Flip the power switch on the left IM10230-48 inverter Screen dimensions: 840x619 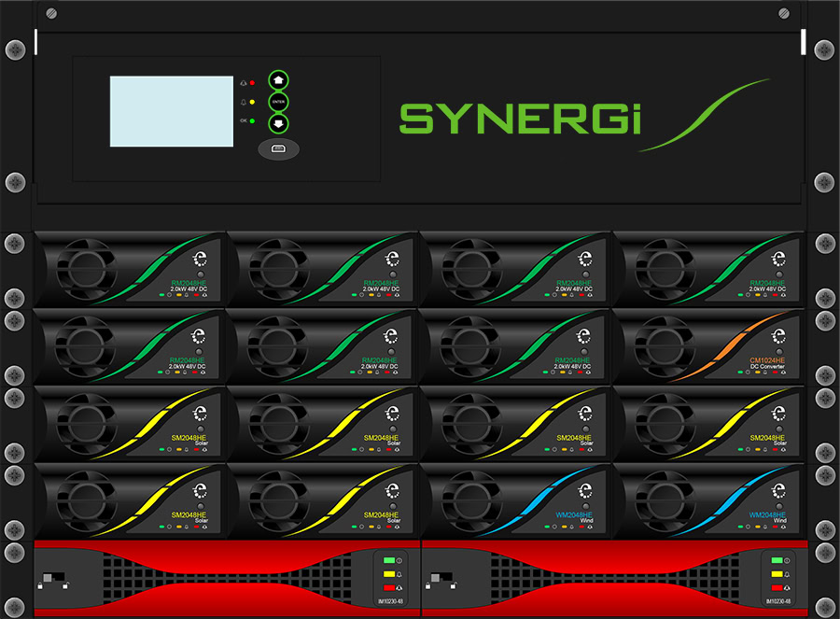(52, 578)
